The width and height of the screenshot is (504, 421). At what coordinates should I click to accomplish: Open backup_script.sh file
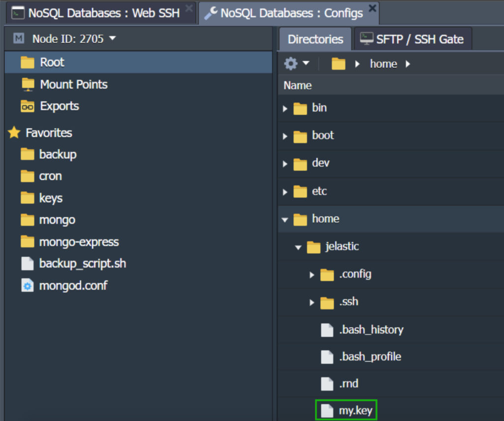tap(83, 264)
